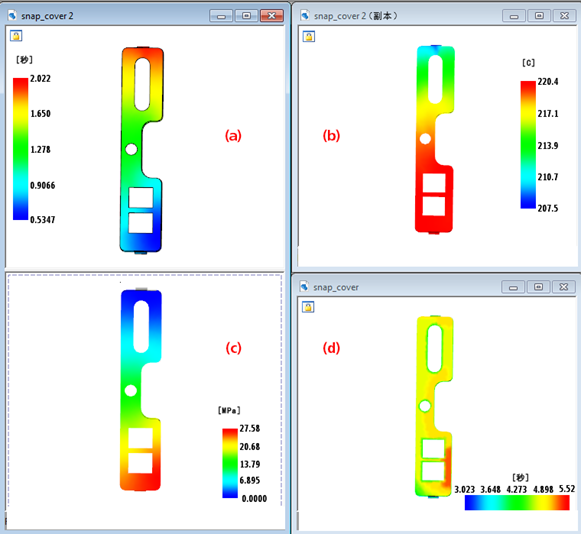The width and height of the screenshot is (581, 534).
Task: Click the temperature color scale legend
Action: [x=528, y=145]
